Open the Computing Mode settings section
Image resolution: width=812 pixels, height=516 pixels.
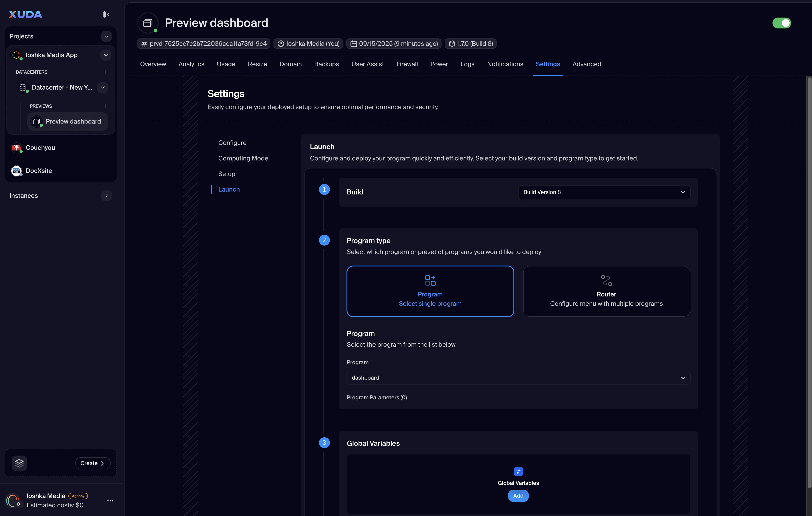(x=243, y=158)
